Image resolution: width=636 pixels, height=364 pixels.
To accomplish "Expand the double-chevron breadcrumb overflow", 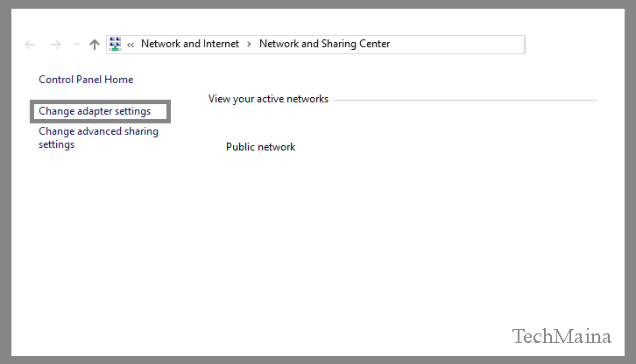I will tap(131, 45).
